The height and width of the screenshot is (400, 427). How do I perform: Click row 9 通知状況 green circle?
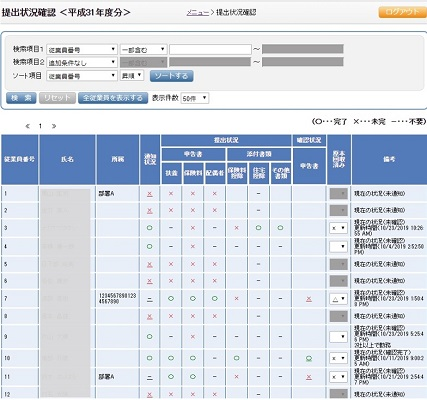click(x=150, y=336)
